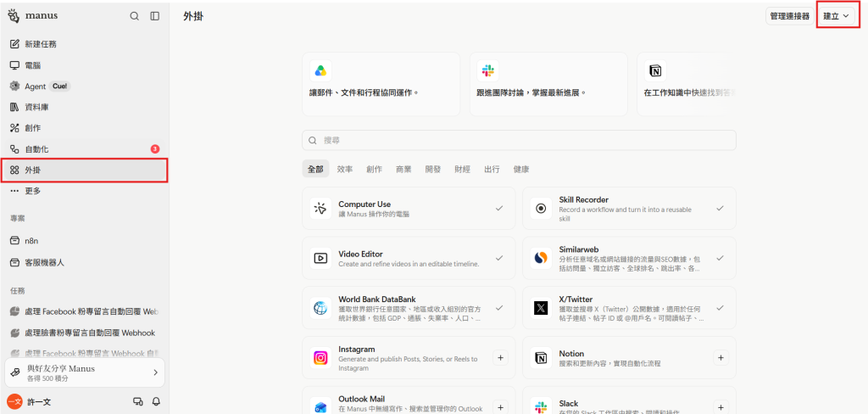Click the Instagram logo icon

[x=320, y=358]
